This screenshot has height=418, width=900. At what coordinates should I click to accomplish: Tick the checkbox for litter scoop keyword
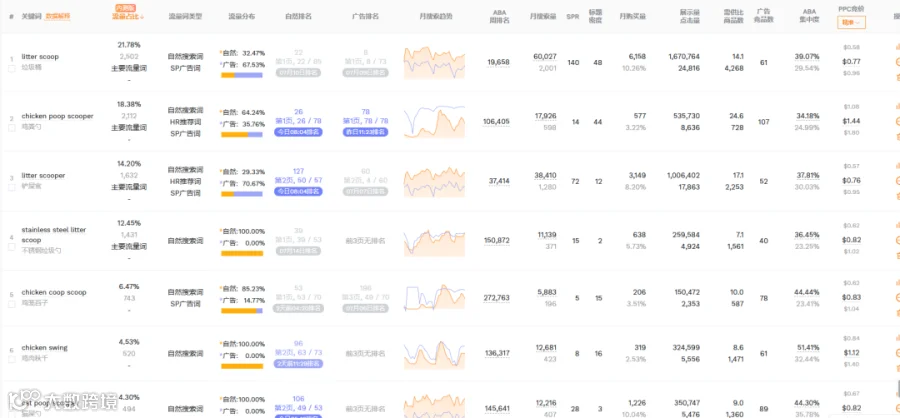click(x=11, y=68)
